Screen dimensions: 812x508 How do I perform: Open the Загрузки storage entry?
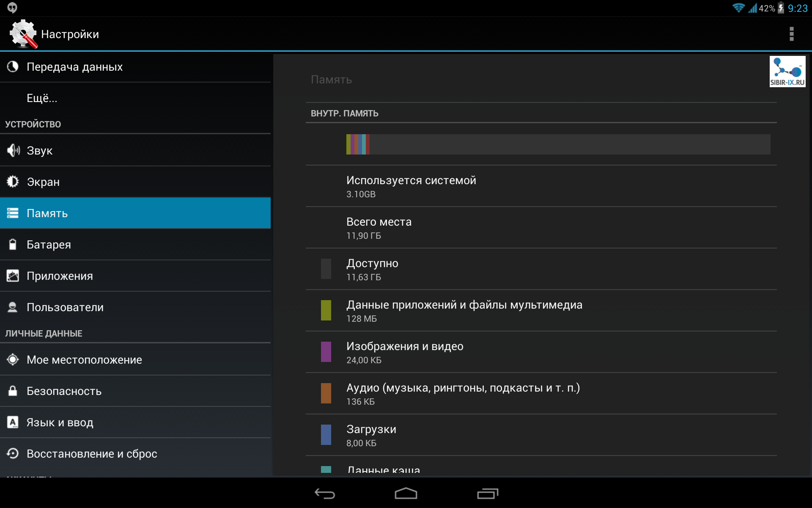pos(371,435)
